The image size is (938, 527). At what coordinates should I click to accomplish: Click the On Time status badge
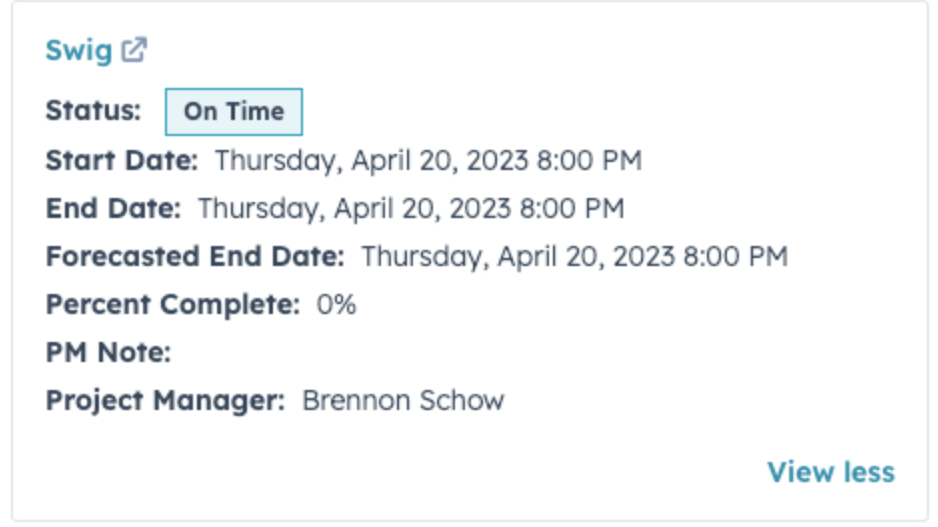pos(233,111)
